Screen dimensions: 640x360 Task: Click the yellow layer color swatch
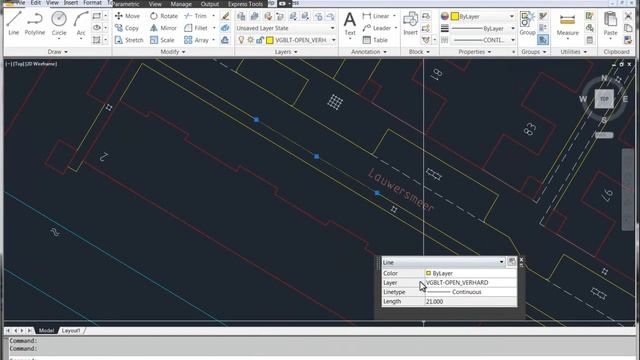(270, 40)
